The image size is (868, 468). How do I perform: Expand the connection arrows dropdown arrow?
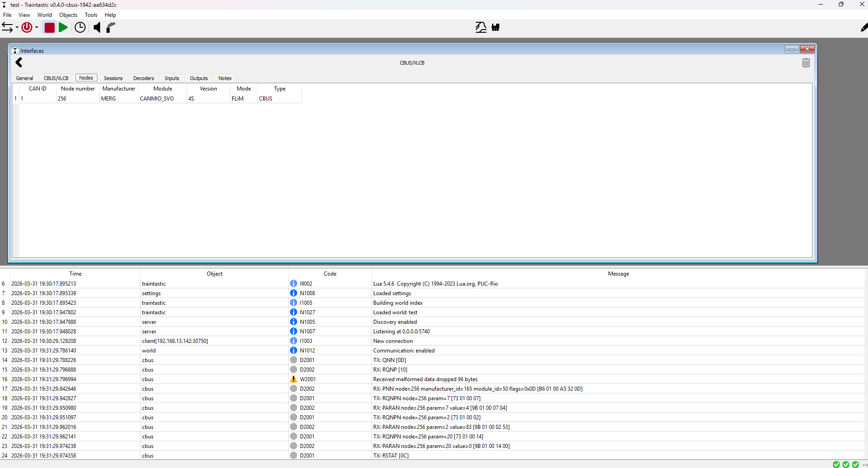[17, 28]
